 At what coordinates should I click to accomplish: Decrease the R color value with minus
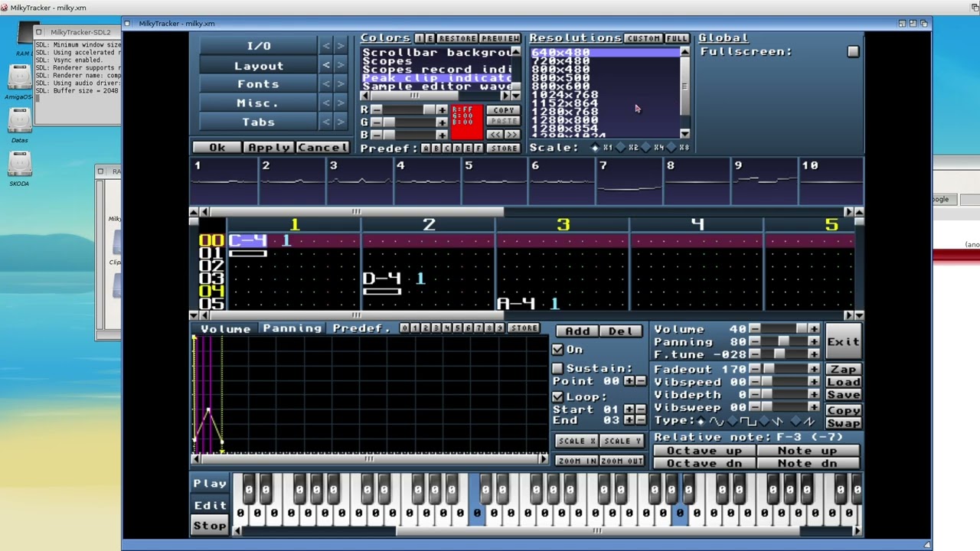click(x=376, y=110)
